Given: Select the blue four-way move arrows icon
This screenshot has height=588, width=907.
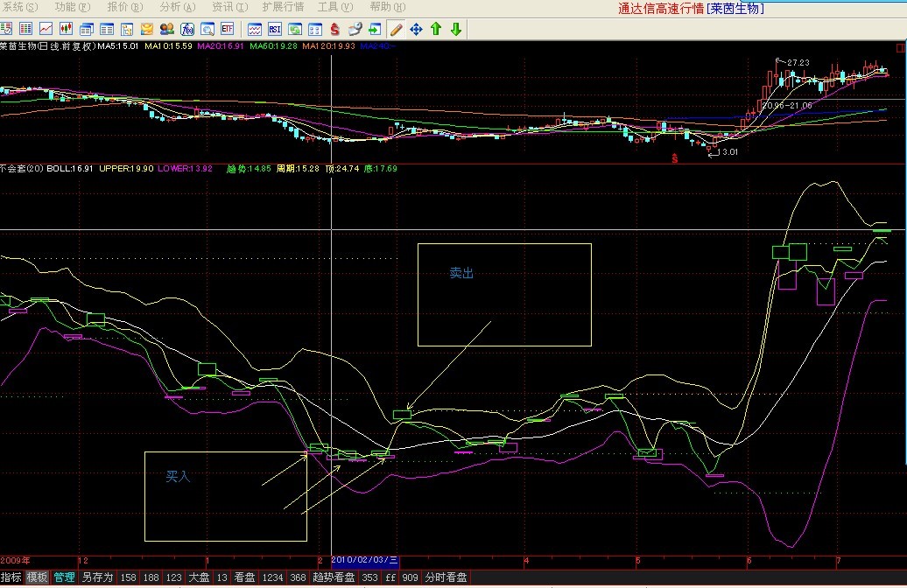Looking at the screenshot, I should [416, 29].
